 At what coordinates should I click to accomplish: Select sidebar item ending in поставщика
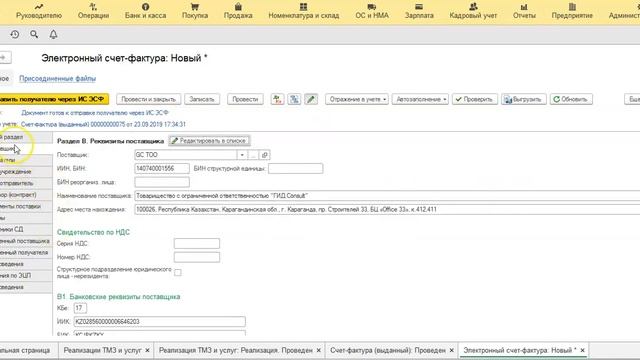(x=26, y=241)
